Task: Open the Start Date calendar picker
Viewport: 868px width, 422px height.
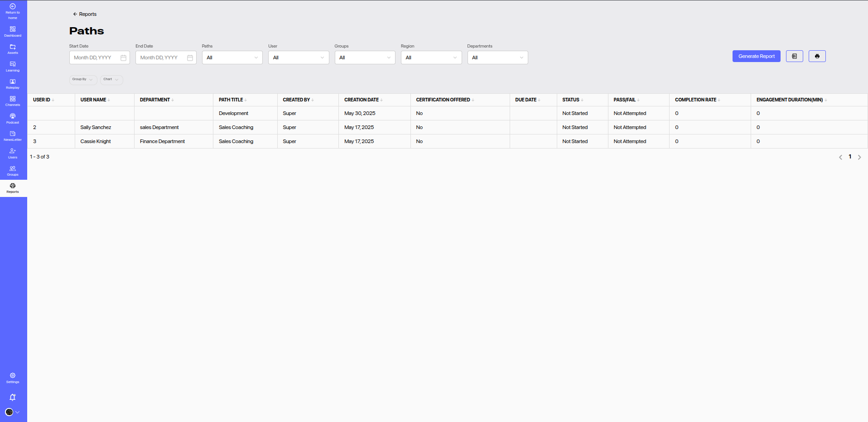Action: [123, 58]
